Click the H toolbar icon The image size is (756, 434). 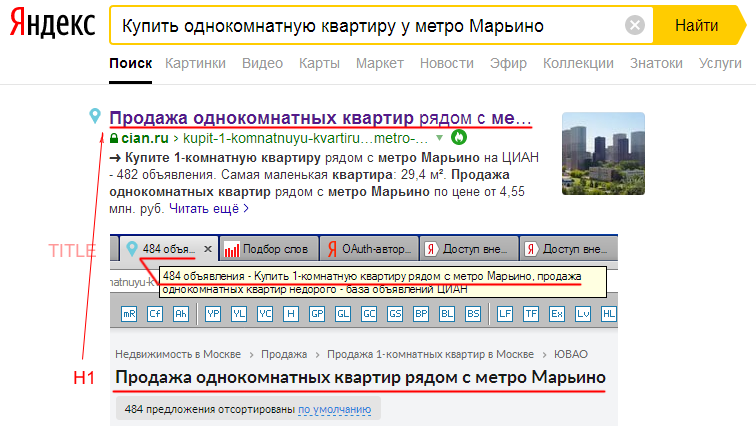[x=291, y=314]
